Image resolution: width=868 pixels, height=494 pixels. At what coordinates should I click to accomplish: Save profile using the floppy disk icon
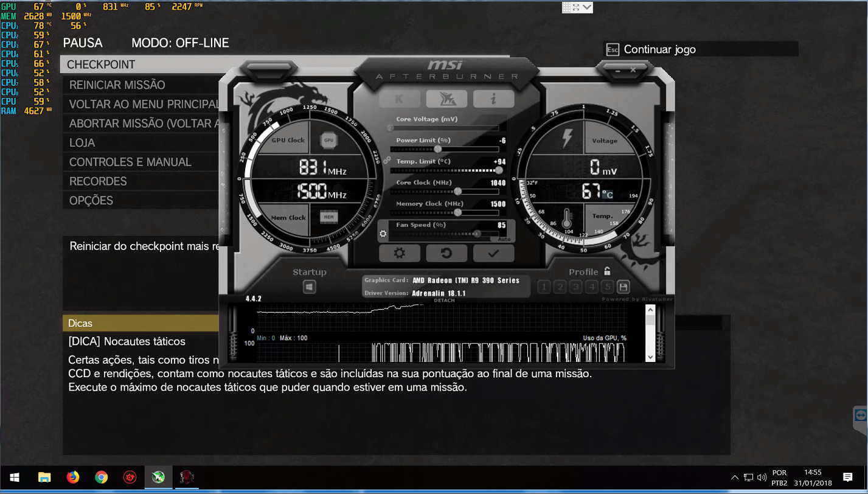623,287
